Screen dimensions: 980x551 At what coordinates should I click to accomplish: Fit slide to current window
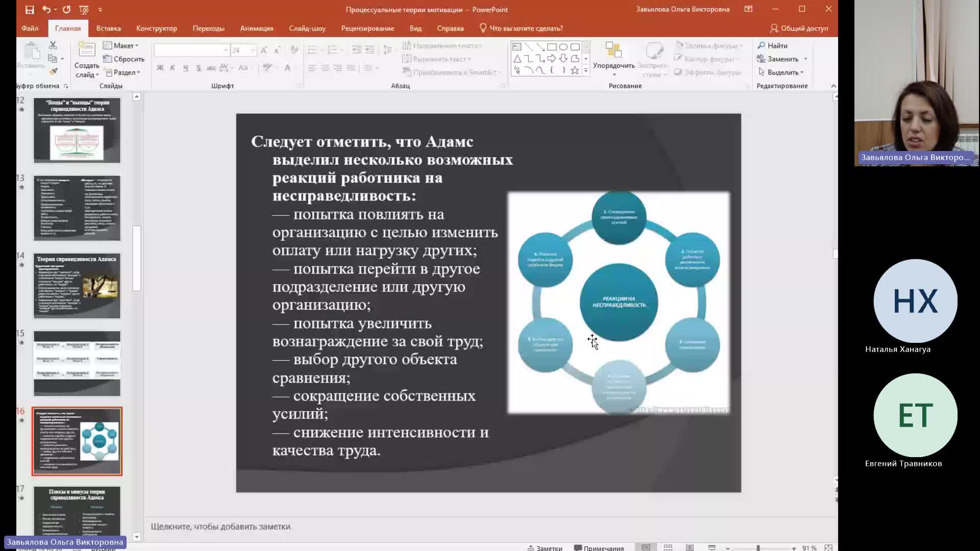click(828, 548)
